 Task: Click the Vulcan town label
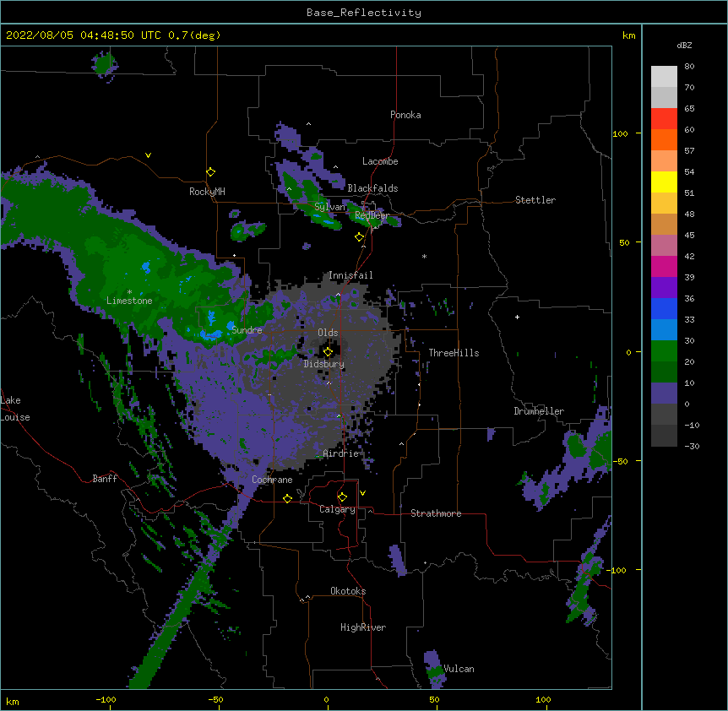[459, 669]
